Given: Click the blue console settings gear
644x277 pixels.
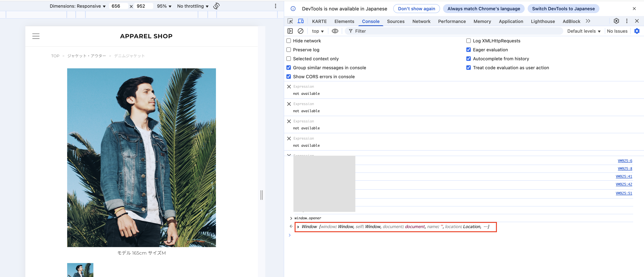Looking at the screenshot, I should click(x=637, y=31).
